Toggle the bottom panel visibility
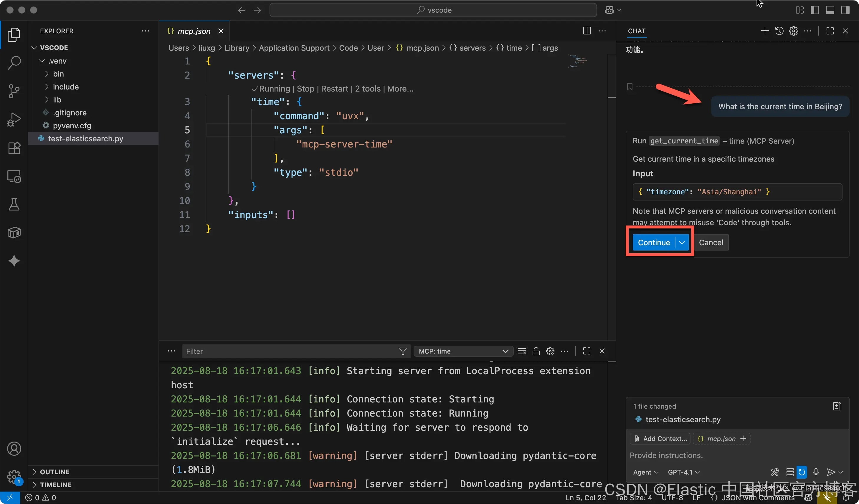Screen dimensions: 859x504 point(830,10)
